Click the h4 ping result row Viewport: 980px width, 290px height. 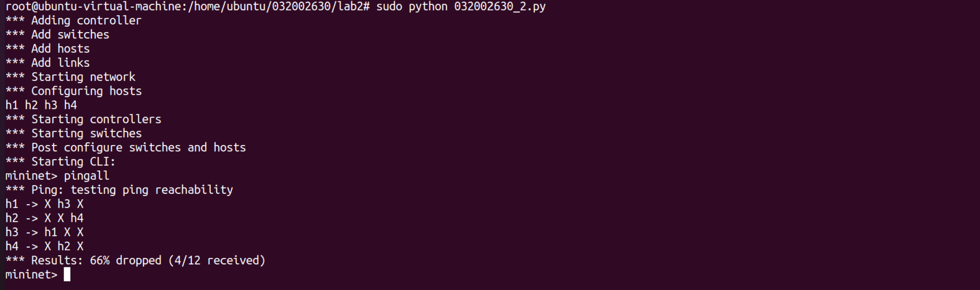pos(44,246)
